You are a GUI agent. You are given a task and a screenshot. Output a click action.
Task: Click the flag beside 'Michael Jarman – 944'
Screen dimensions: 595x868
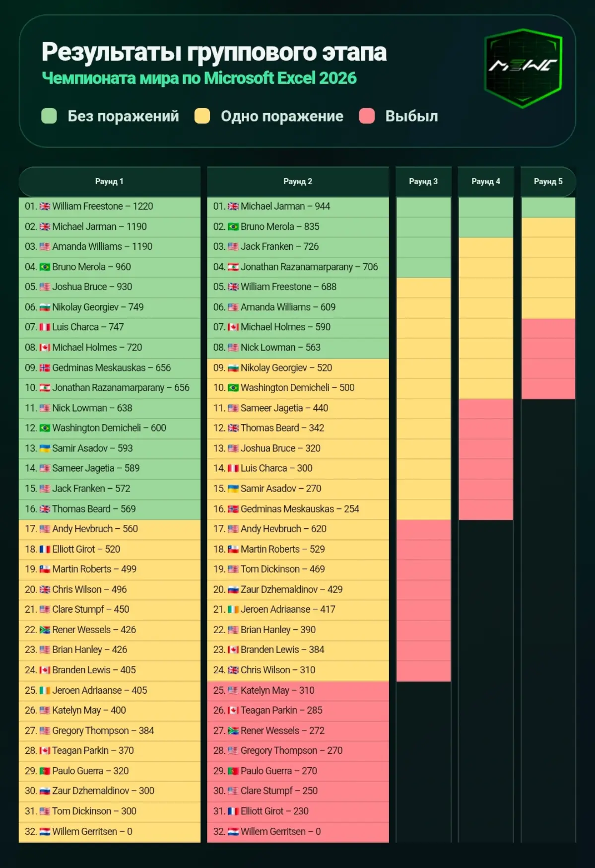pyautogui.click(x=233, y=207)
